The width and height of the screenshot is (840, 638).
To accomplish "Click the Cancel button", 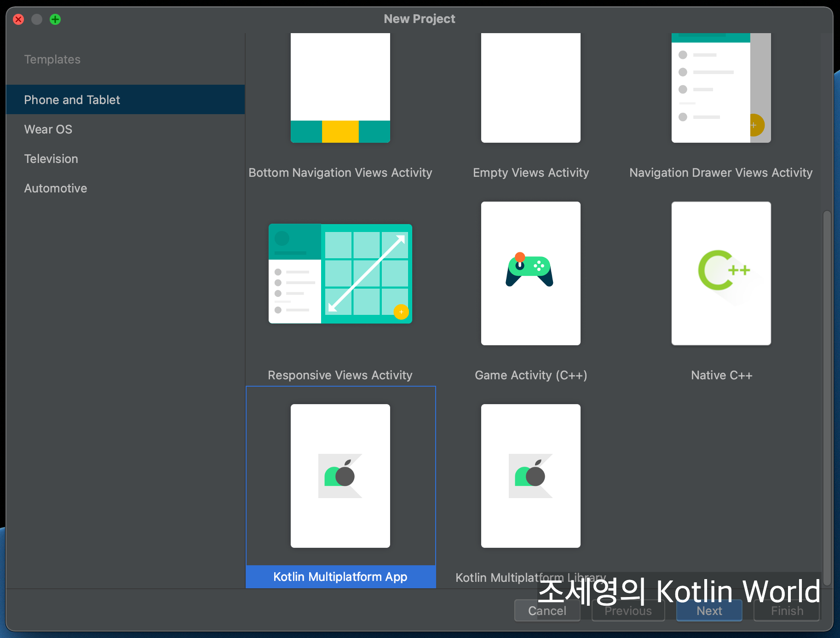I will pyautogui.click(x=547, y=610).
